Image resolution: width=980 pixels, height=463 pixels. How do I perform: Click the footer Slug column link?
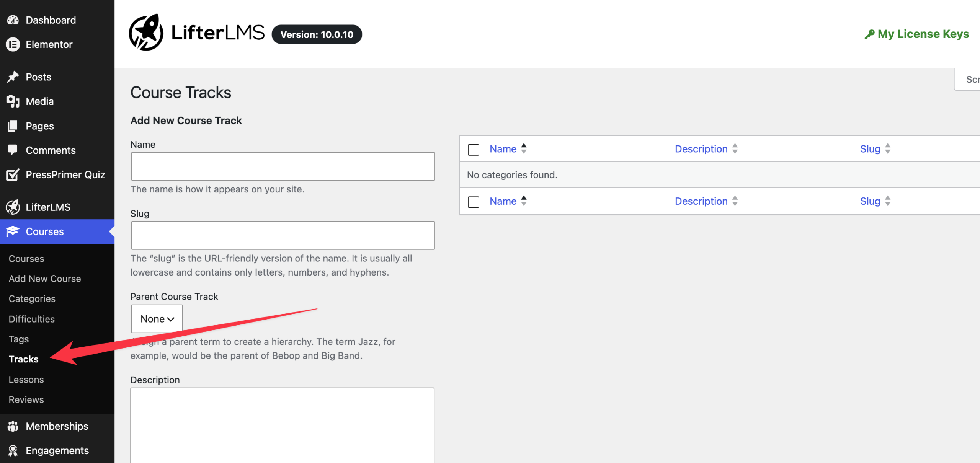(870, 201)
